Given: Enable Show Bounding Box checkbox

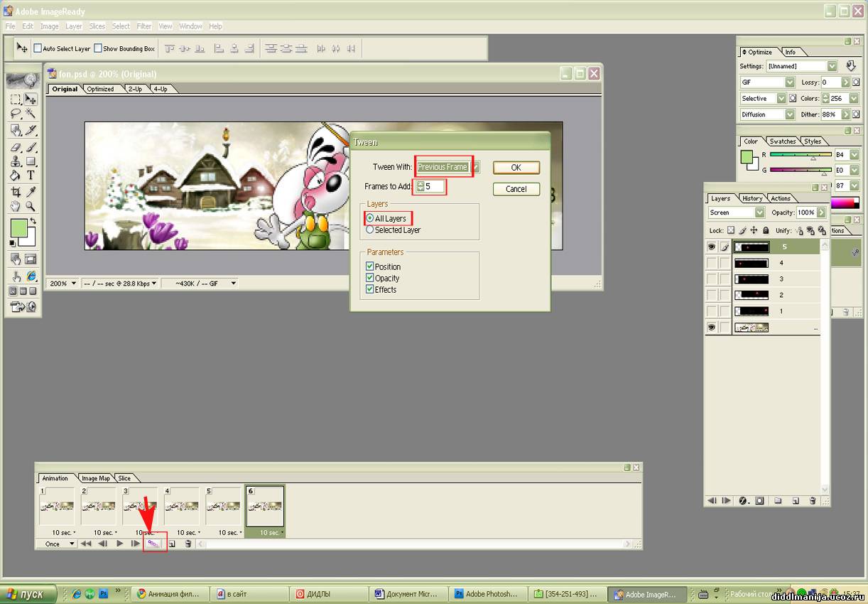Looking at the screenshot, I should coord(98,49).
